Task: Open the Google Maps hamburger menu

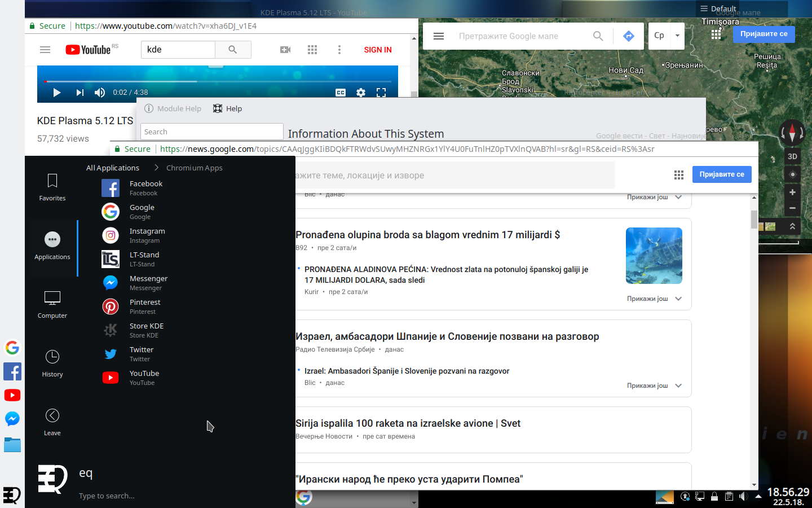Action: point(439,36)
